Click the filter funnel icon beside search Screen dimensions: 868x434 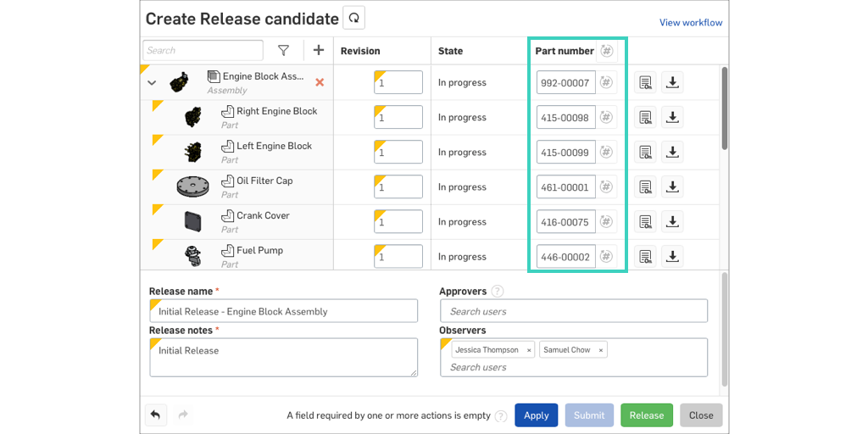click(x=284, y=51)
